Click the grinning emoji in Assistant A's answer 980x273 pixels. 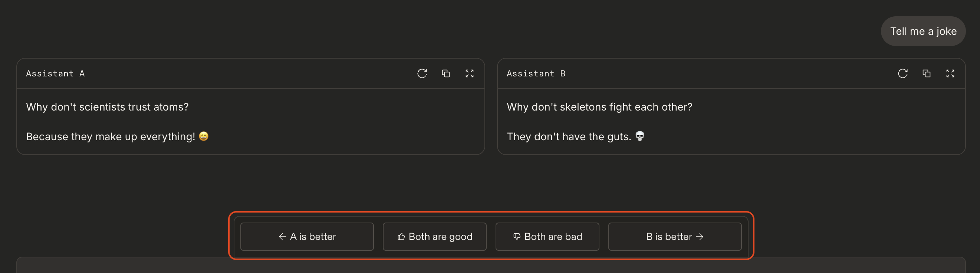pyautogui.click(x=204, y=136)
